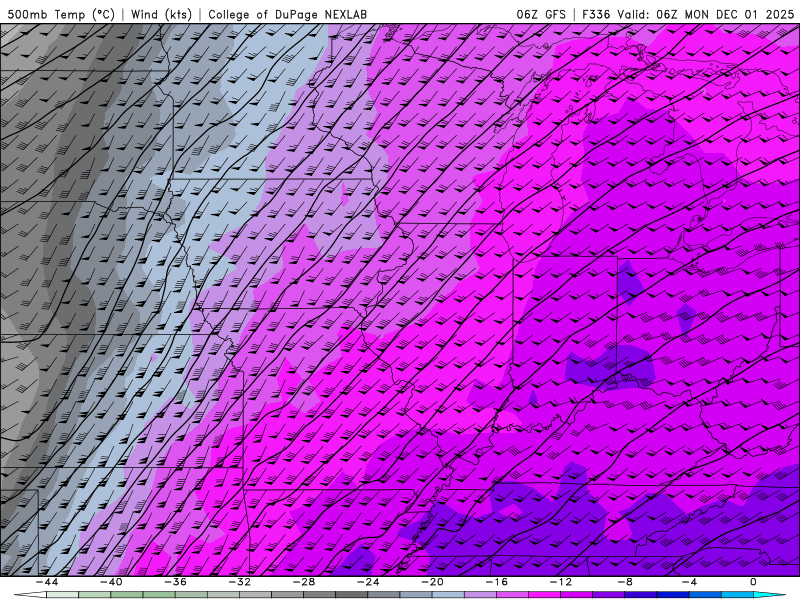The width and height of the screenshot is (800, 600).
Task: Click the -36 colorbar label
Action: 175,582
